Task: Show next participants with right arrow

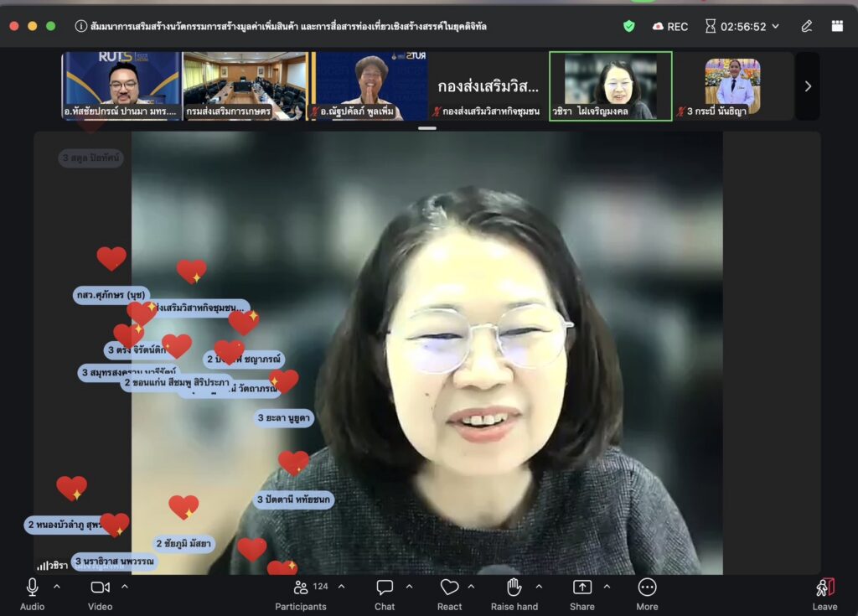Action: pyautogui.click(x=809, y=86)
